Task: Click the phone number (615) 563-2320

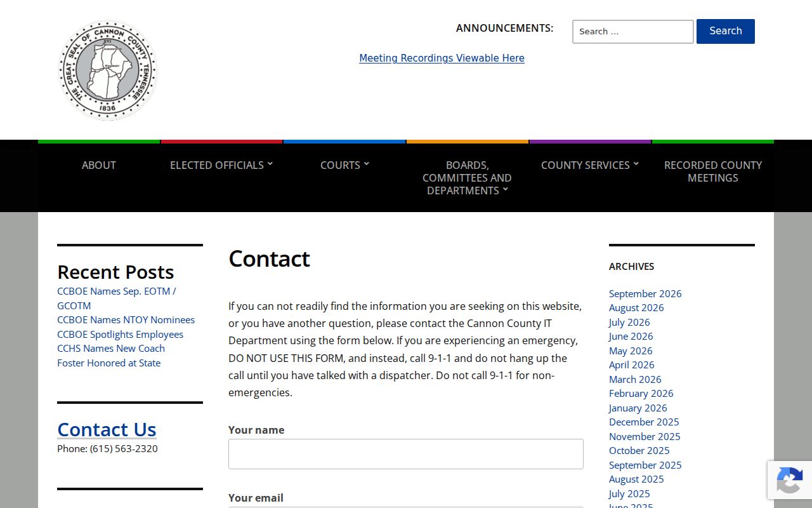Action: (124, 448)
